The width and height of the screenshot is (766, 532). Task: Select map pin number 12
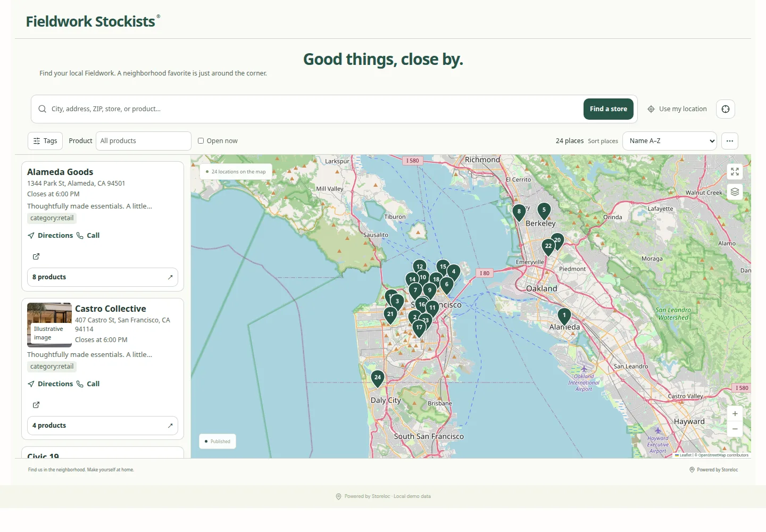[420, 266]
